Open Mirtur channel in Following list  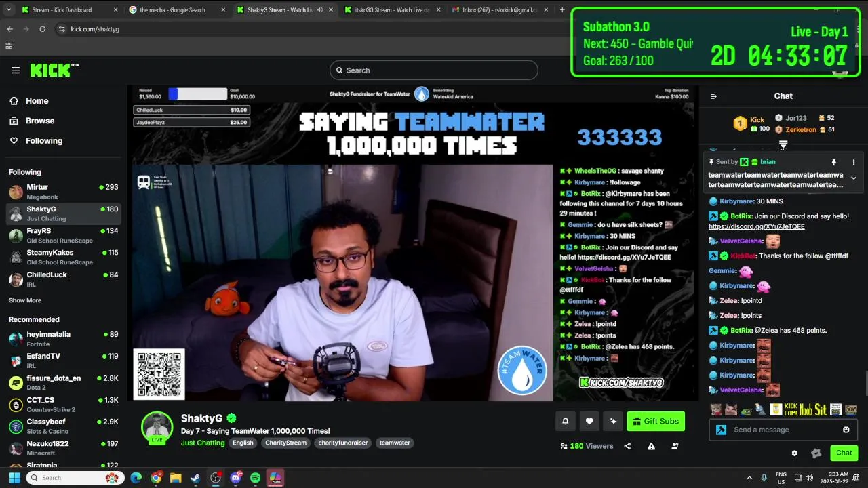64,192
